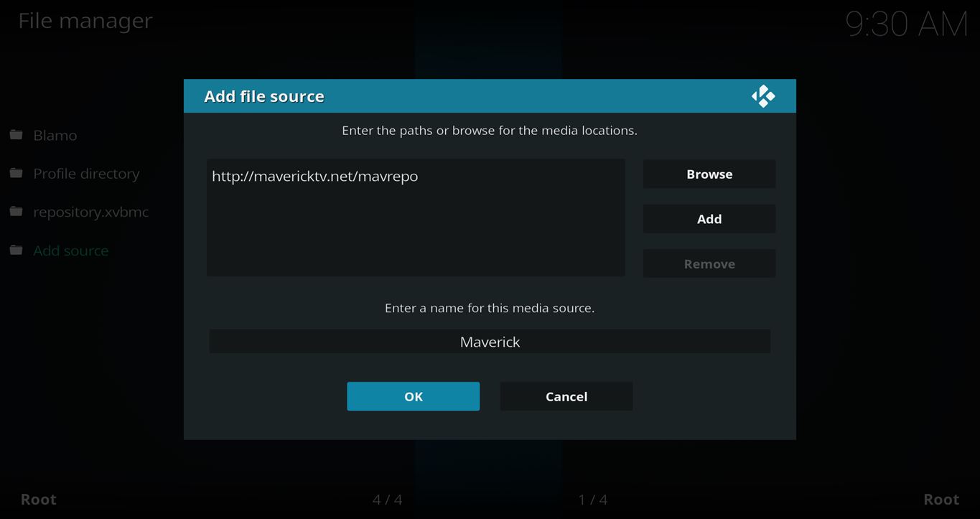Edit the Maverick media source name field

[x=490, y=342]
